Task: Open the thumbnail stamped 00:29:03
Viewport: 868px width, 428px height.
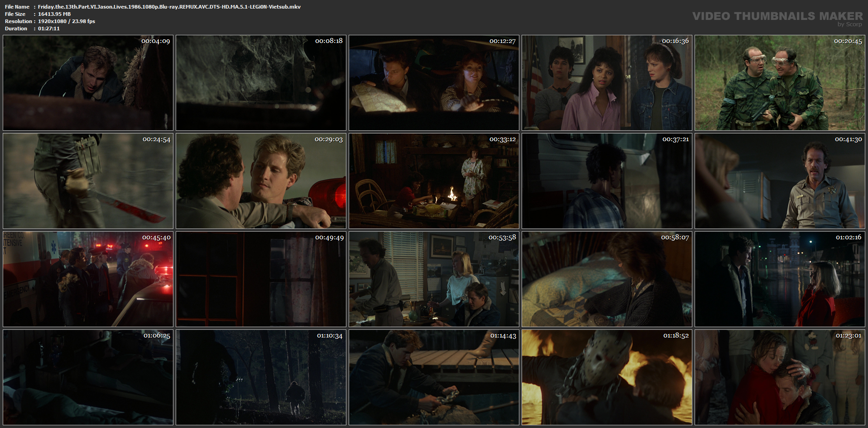Action: tap(261, 181)
